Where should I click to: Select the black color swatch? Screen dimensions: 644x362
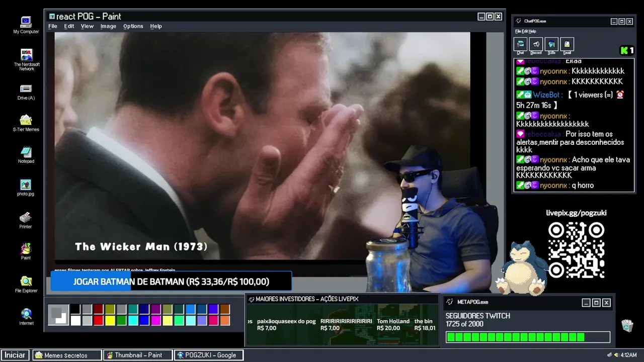point(75,309)
